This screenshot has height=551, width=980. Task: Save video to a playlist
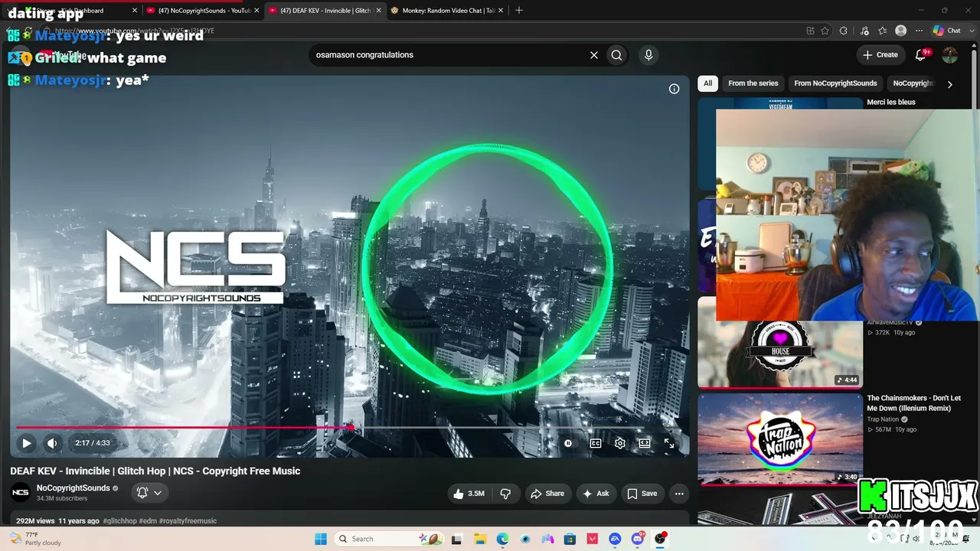pos(642,494)
